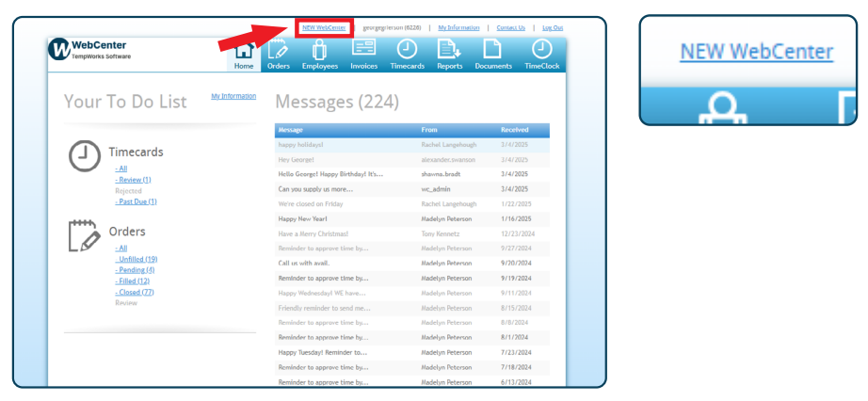
Task: Click the georgegrierson (6226) username text
Action: [x=392, y=27]
